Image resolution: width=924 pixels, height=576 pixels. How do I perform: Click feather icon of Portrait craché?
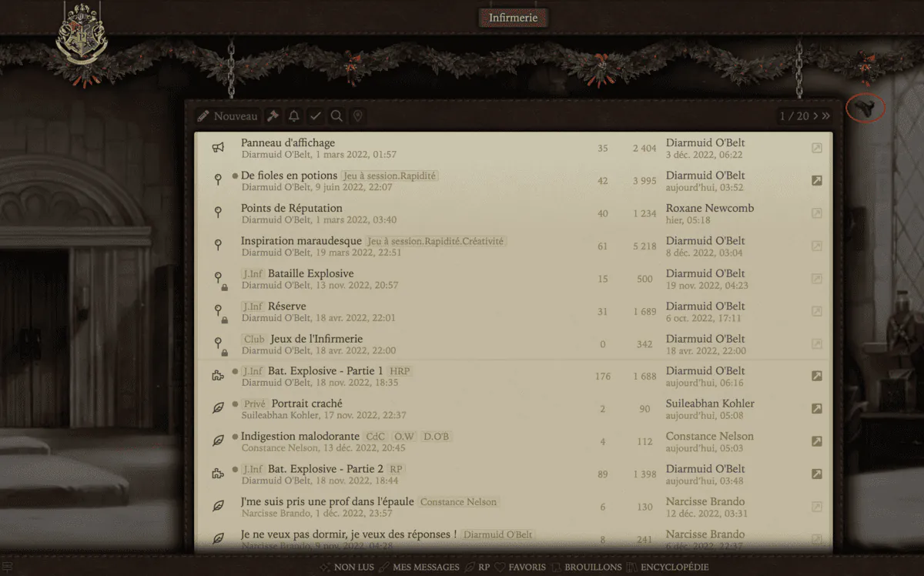tap(218, 408)
